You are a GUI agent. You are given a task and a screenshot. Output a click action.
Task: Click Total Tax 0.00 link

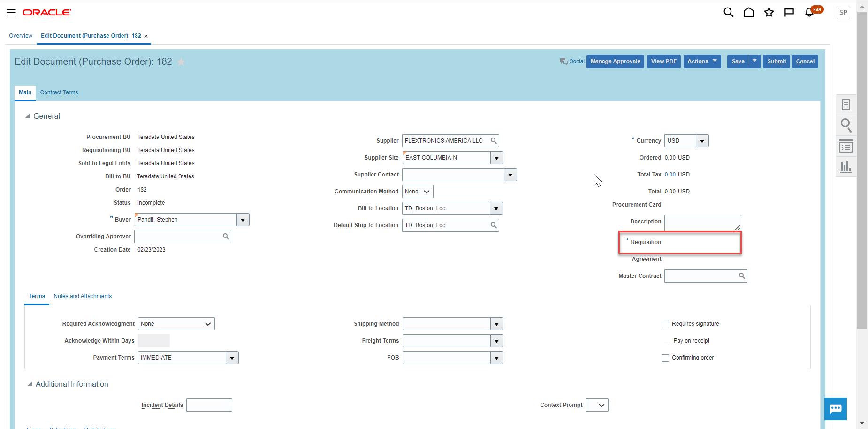point(670,175)
